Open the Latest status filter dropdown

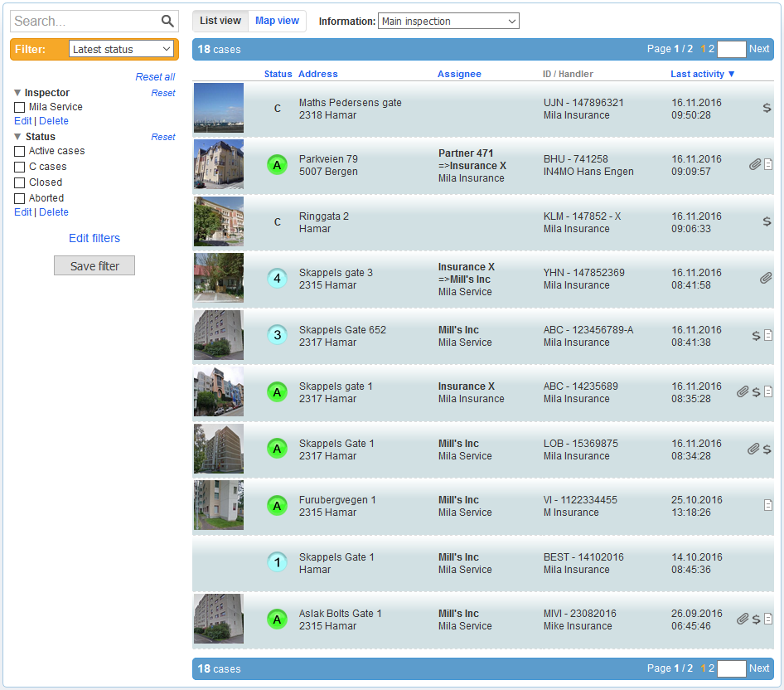[x=121, y=50]
